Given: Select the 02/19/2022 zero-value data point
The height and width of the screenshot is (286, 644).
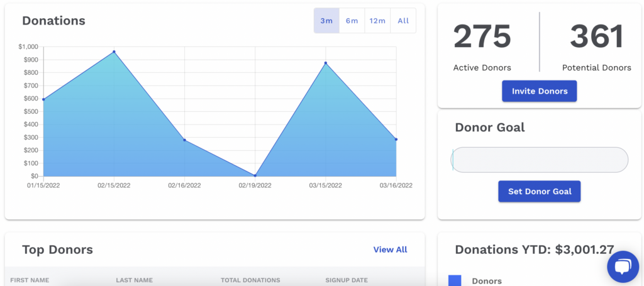Looking at the screenshot, I should (x=255, y=175).
